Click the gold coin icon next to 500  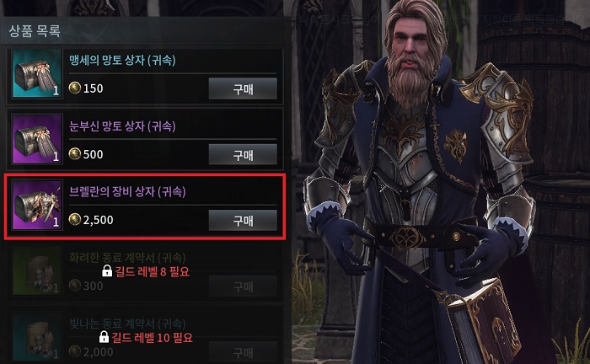click(x=75, y=154)
